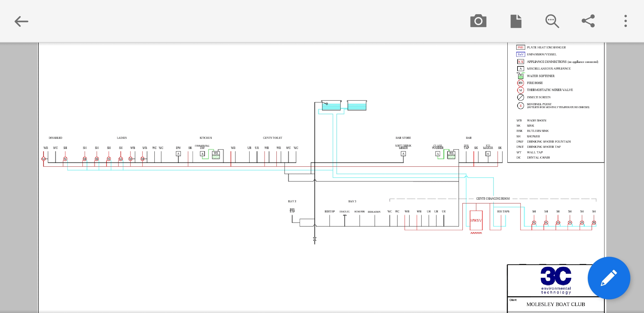644x313 pixels.
Task: Tap the 'BIBTAP' label in Bay 3
Action: pos(330,212)
